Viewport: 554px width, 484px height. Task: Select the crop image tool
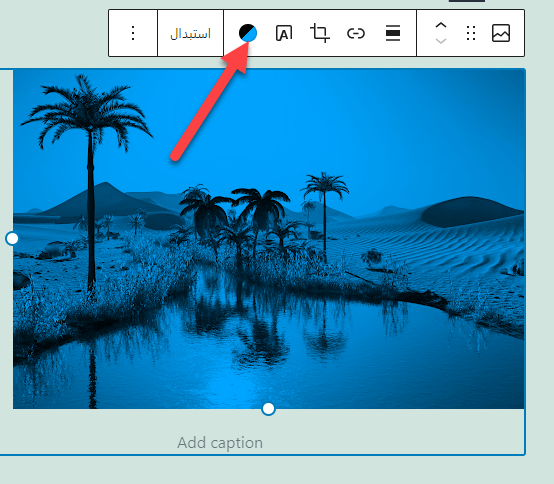pyautogui.click(x=320, y=33)
